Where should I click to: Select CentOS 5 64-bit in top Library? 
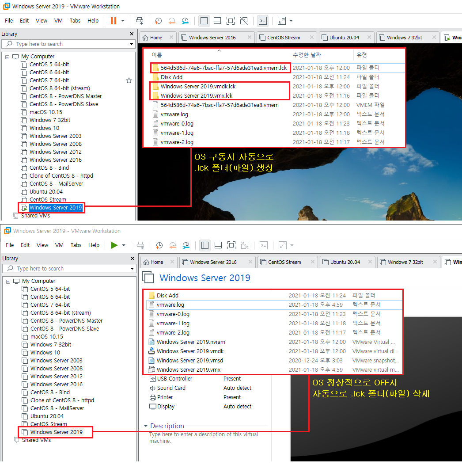[x=49, y=65]
